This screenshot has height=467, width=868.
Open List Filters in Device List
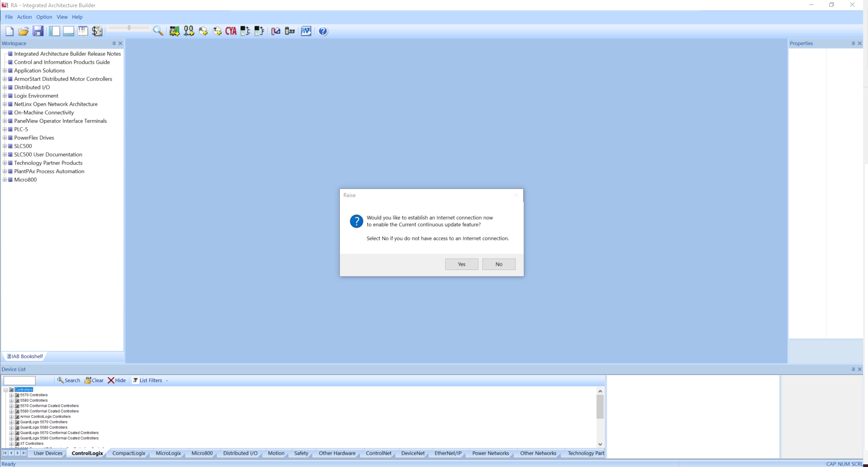(147, 380)
